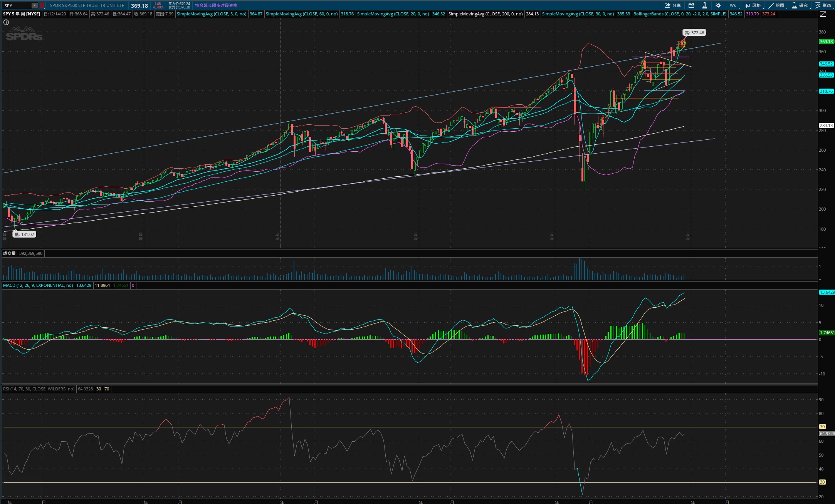The width and height of the screenshot is (835, 504).
Task: Click the 318.76 price-axis tag
Action: (x=826, y=91)
